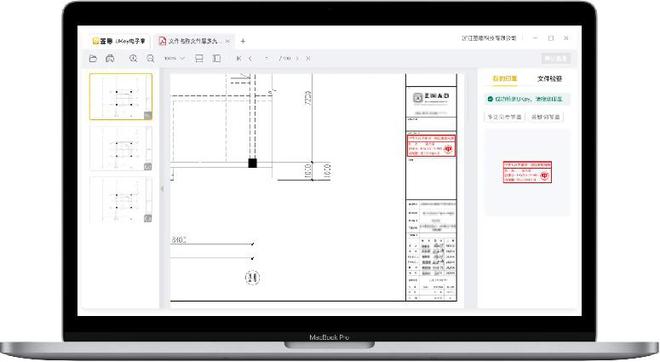Viewport: 660px width, 362px height.
Task: Zoom in with the magnifier plus icon
Action: coord(133,59)
